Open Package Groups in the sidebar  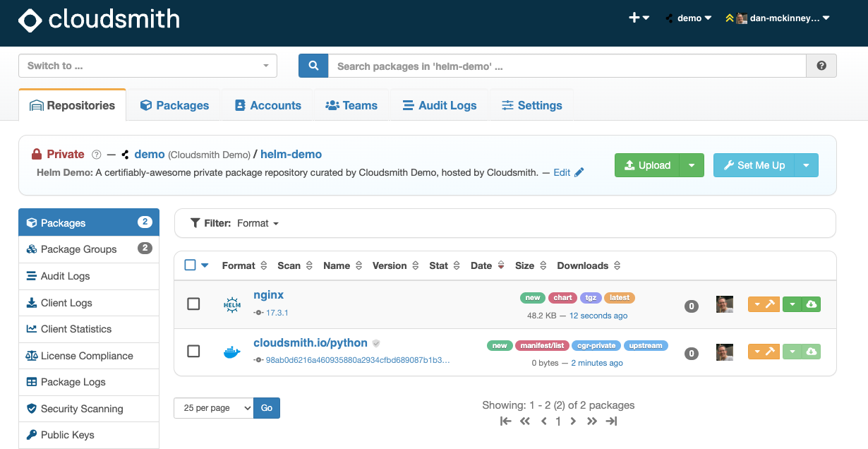pos(89,249)
